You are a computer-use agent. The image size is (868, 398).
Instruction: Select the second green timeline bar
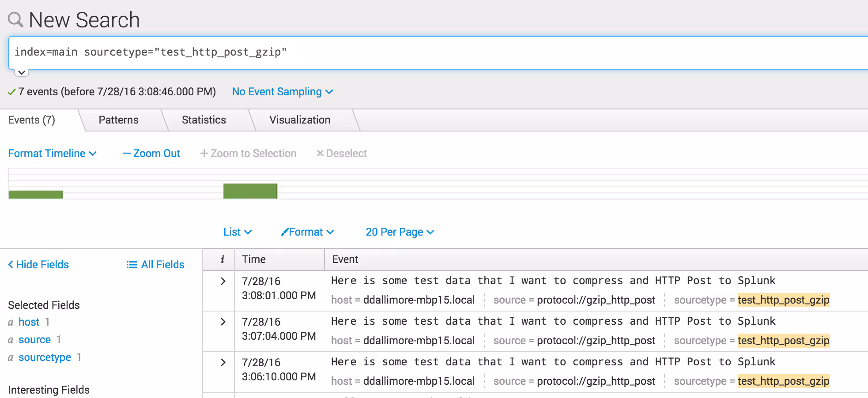point(250,191)
